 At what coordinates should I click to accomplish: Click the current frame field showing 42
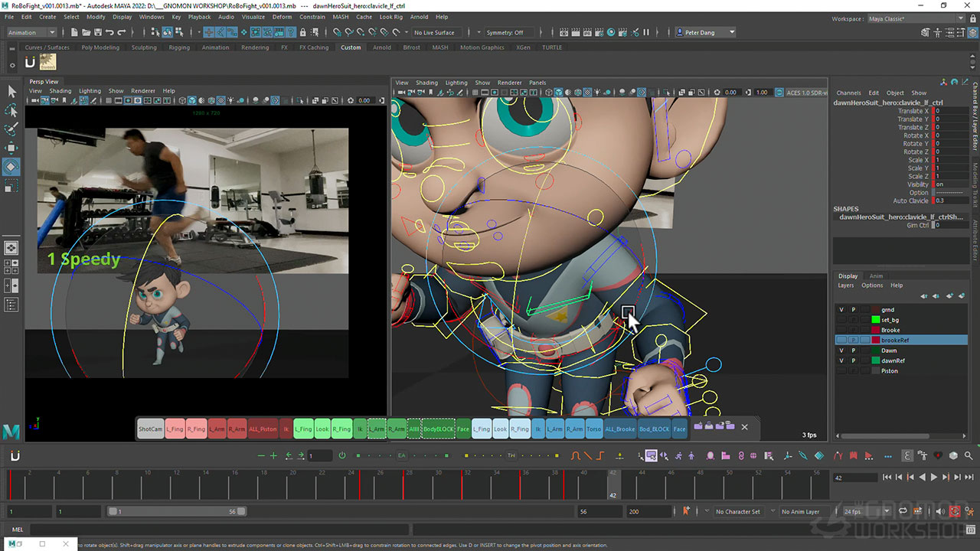854,478
